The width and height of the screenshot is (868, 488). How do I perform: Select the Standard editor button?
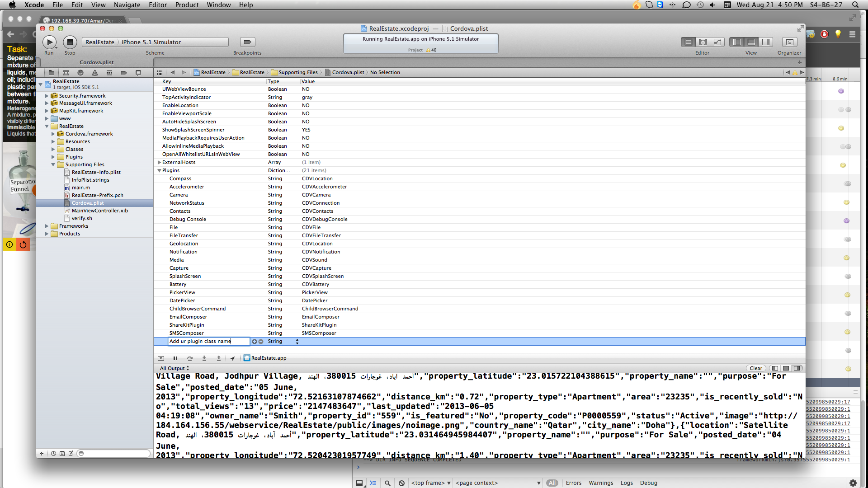689,42
